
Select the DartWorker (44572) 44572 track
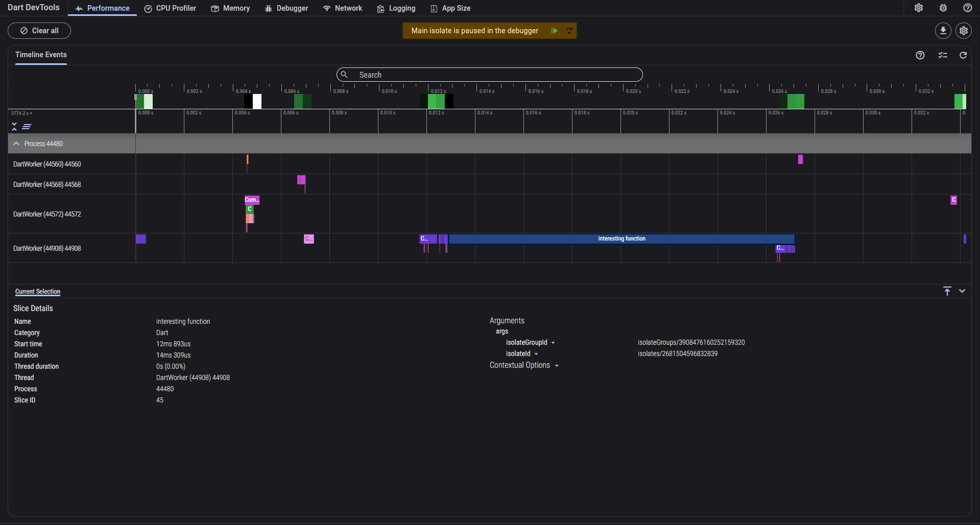click(47, 214)
